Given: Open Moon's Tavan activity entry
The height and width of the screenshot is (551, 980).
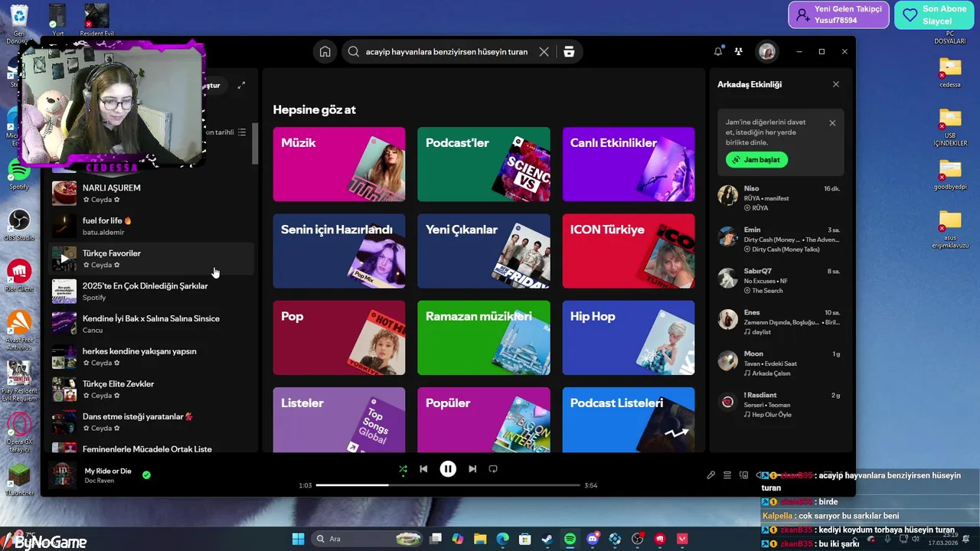Looking at the screenshot, I should (780, 364).
